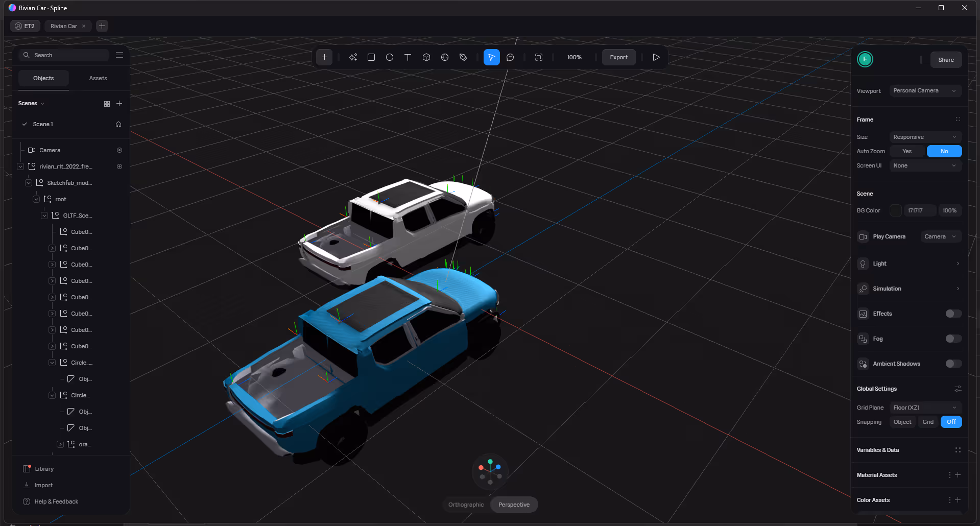The image size is (980, 526).
Task: Select the Rivian Car file tab
Action: click(x=64, y=26)
